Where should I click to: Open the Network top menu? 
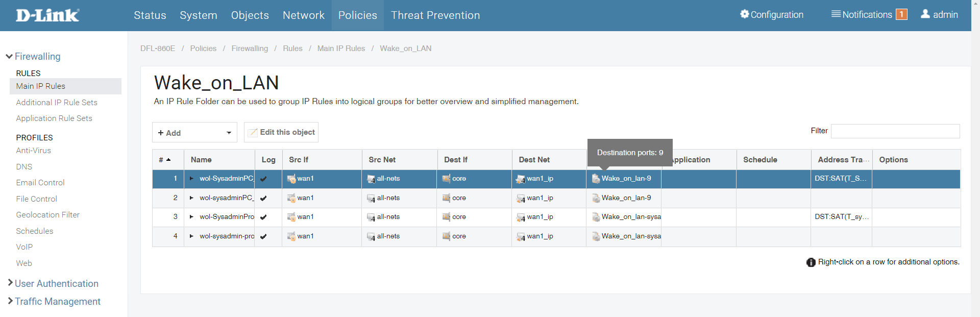click(x=303, y=15)
